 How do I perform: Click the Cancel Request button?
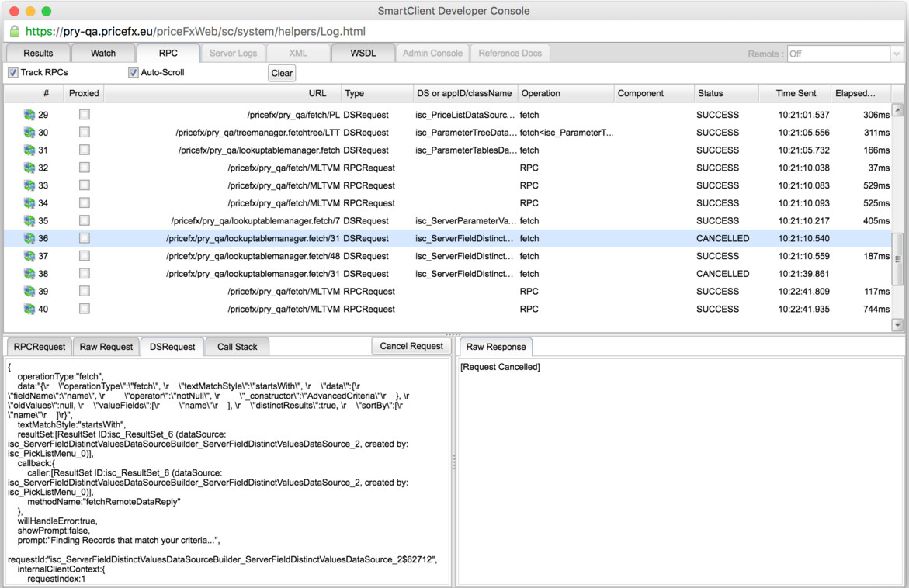411,346
